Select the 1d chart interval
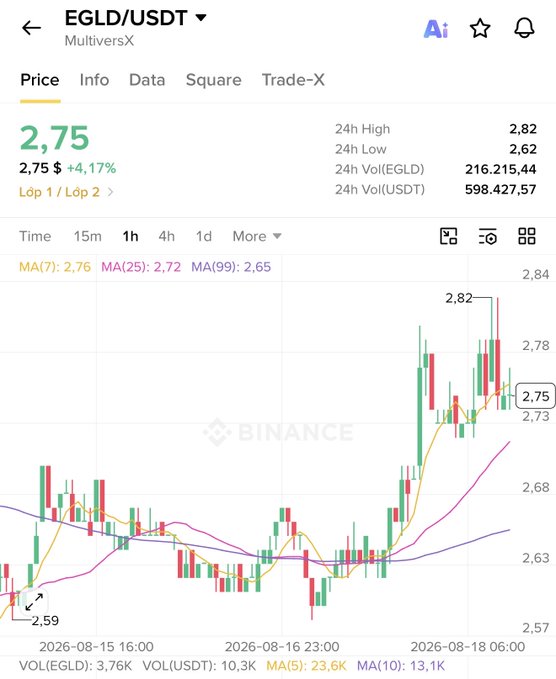556x679 pixels. (204, 236)
